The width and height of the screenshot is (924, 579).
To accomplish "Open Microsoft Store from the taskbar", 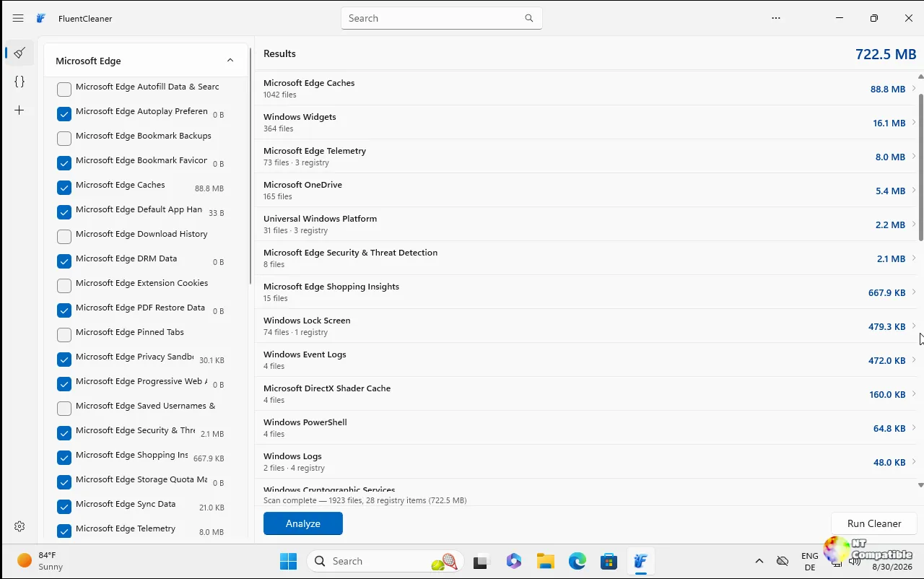I will [609, 561].
